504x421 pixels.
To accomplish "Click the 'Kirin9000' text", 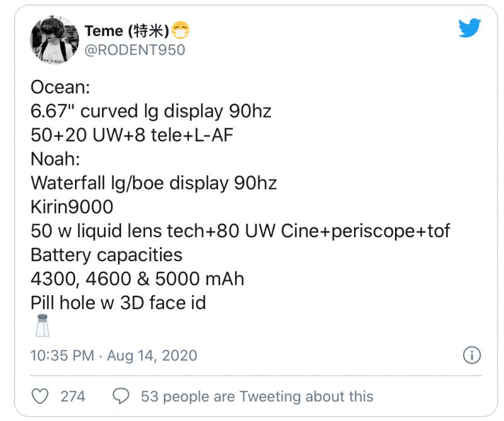I will click(x=72, y=207).
